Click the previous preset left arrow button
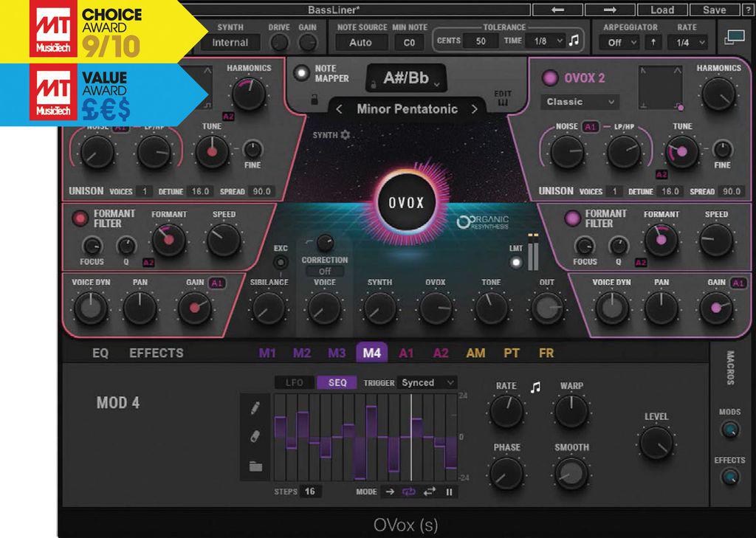The image size is (756, 538). (557, 10)
